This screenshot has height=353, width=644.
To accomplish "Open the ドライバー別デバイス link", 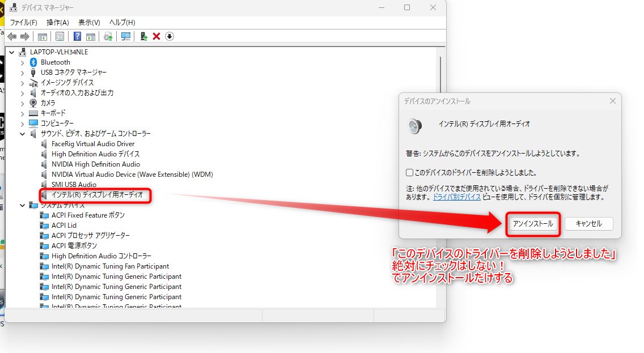I will pos(456,197).
